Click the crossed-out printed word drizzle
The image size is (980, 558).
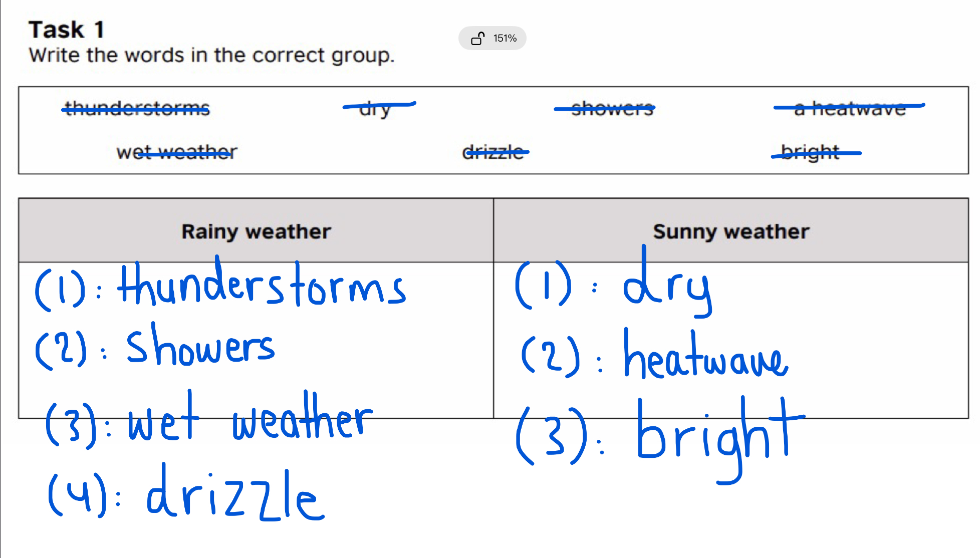[493, 152]
